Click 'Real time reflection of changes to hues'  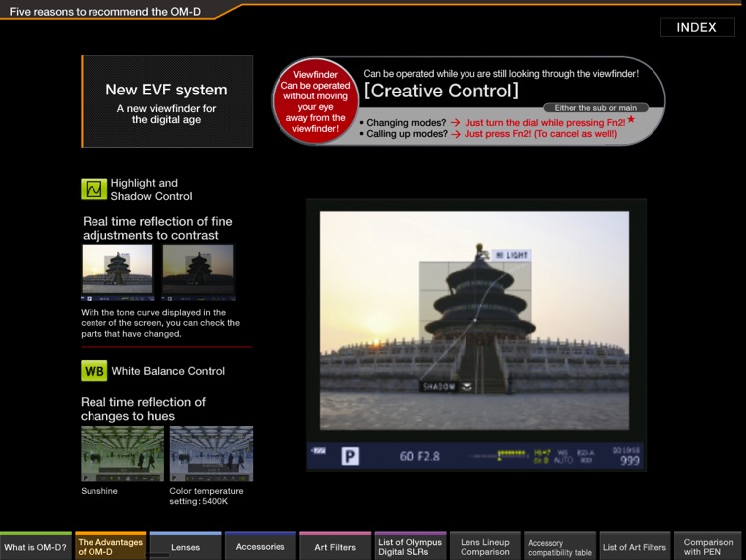click(142, 409)
